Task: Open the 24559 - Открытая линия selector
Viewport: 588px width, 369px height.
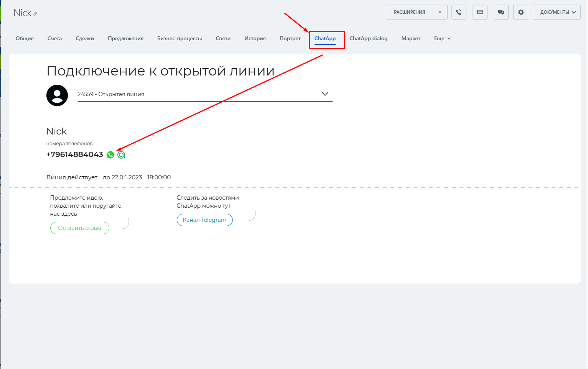Action: click(x=205, y=94)
